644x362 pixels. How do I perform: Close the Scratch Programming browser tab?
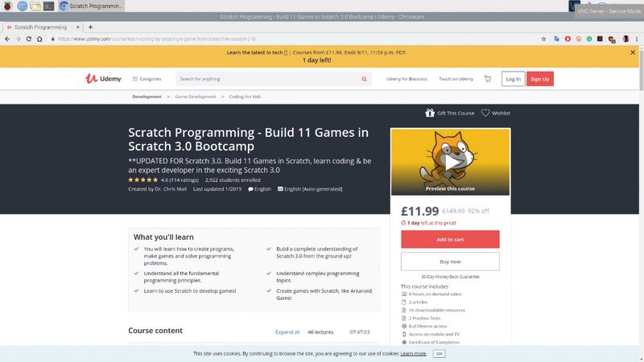(x=77, y=27)
